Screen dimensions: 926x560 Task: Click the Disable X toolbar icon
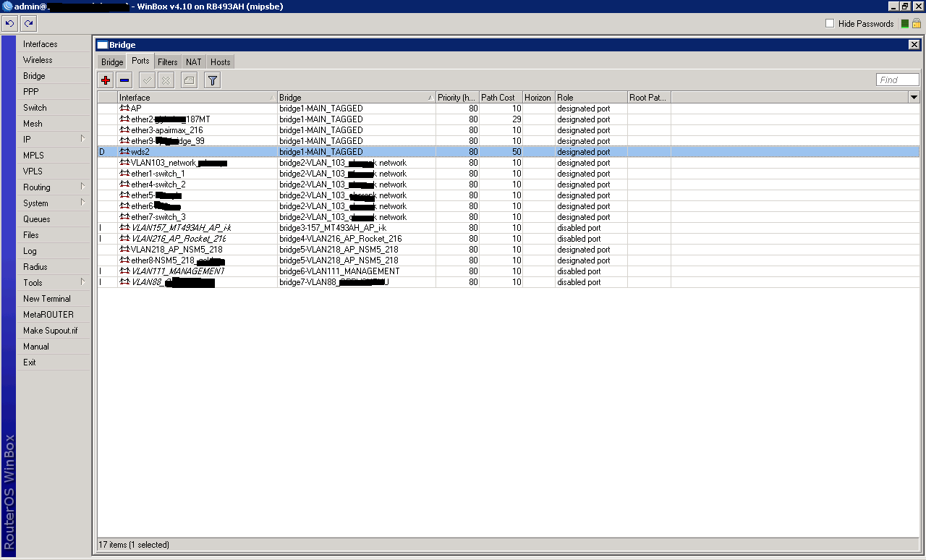click(166, 80)
